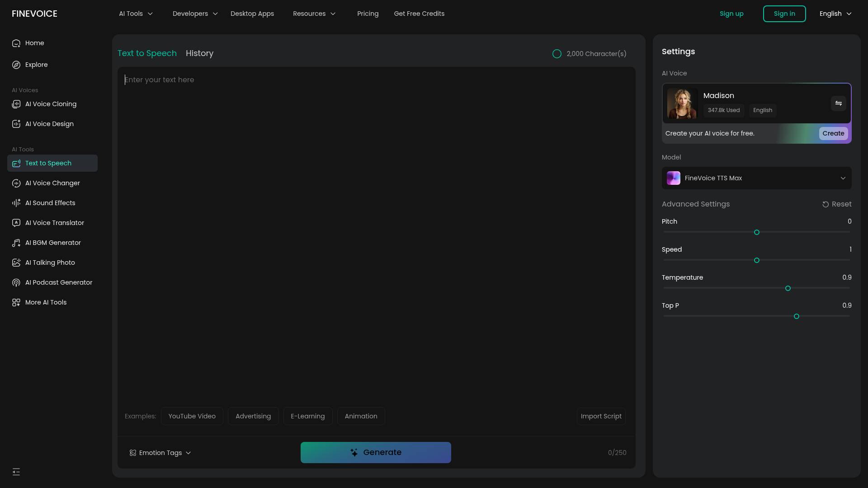
Task: Open More AI Tools grid icon
Action: coord(16,303)
